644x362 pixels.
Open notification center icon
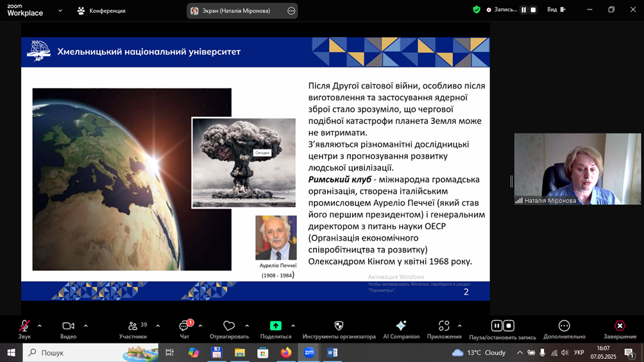(629, 352)
